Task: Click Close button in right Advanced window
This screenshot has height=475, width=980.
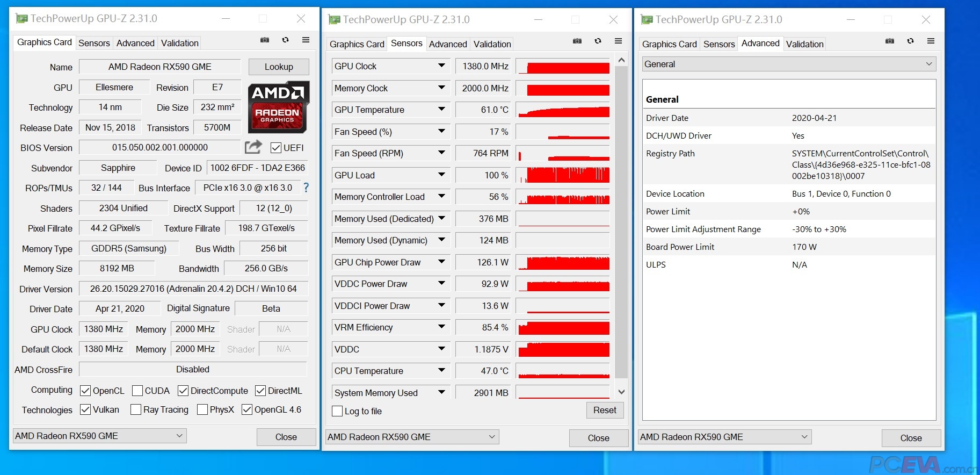Action: tap(911, 438)
